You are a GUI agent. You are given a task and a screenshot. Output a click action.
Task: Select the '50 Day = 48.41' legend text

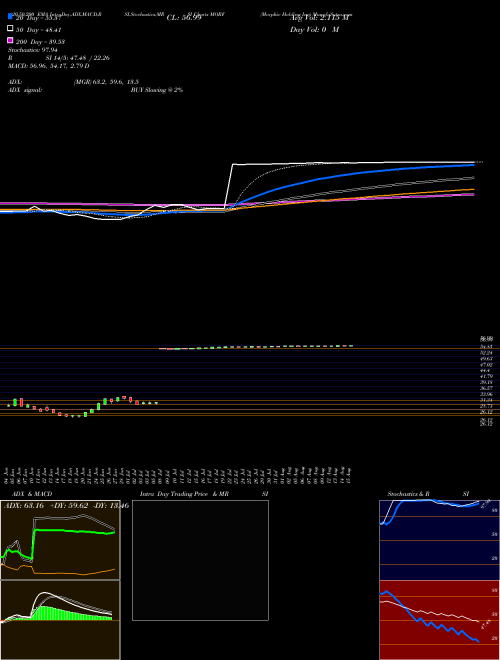(x=39, y=30)
